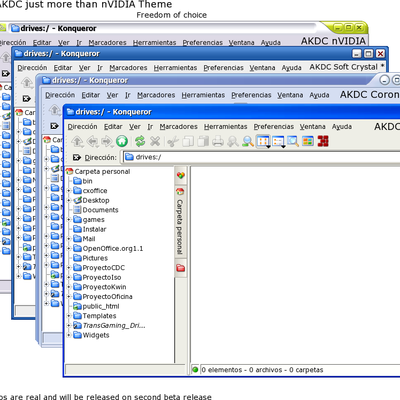
Task: Select the TransGaming_Dri... folder
Action: click(114, 325)
